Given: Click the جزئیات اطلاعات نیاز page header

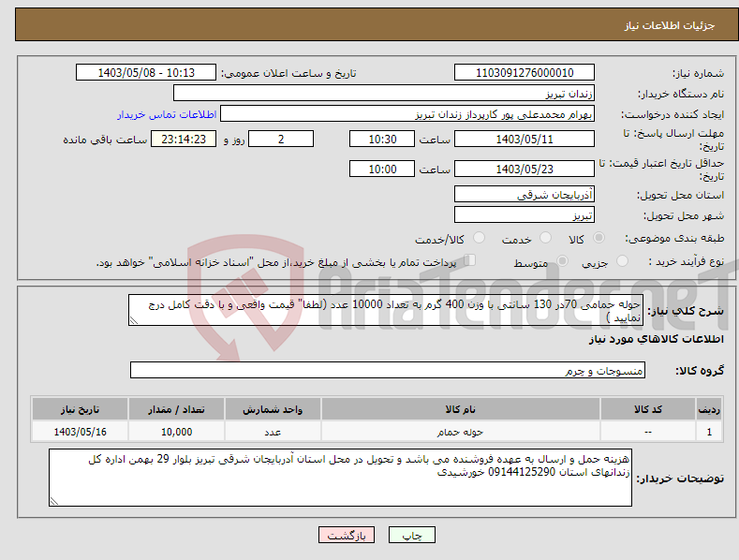Looking at the screenshot, I should click(x=670, y=25).
